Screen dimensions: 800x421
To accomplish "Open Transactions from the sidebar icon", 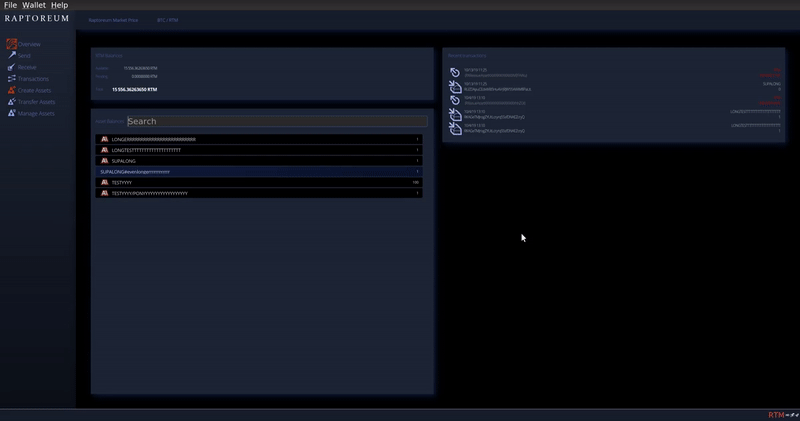I will pyautogui.click(x=12, y=78).
